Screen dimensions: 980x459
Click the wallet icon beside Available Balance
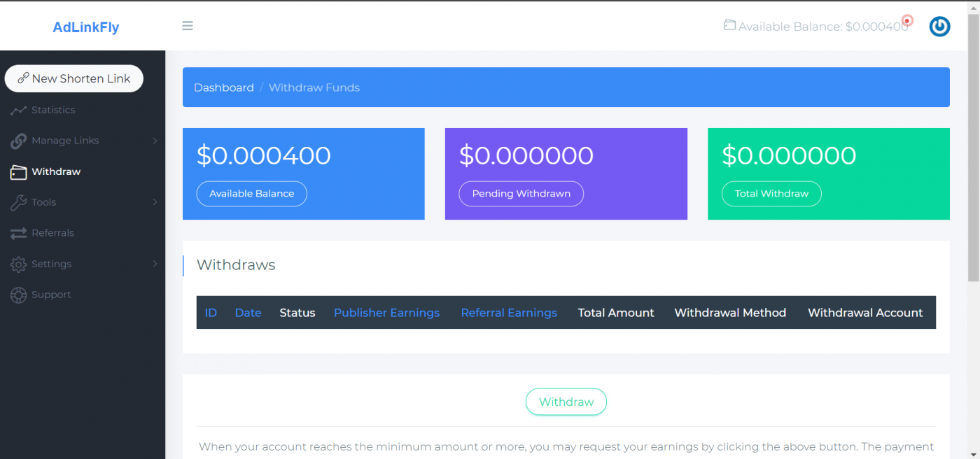(x=729, y=24)
